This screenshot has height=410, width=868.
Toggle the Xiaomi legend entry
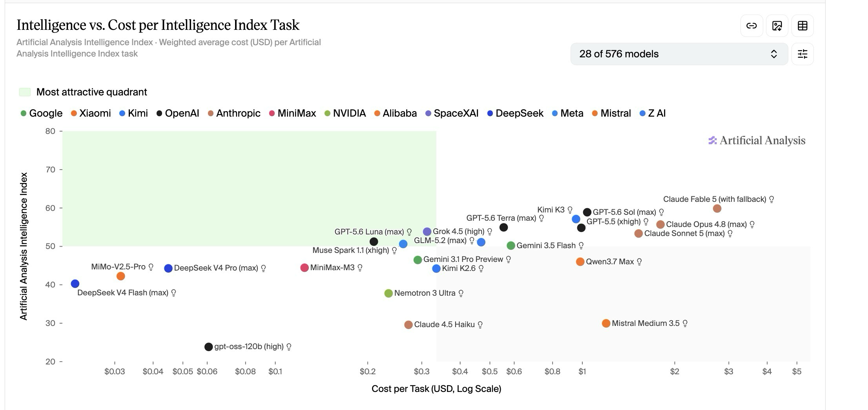click(x=91, y=113)
